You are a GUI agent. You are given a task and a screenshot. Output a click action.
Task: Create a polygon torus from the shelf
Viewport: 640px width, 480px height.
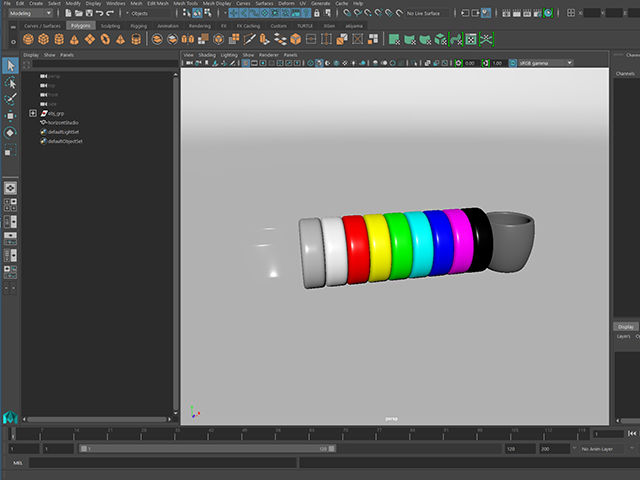tap(105, 39)
